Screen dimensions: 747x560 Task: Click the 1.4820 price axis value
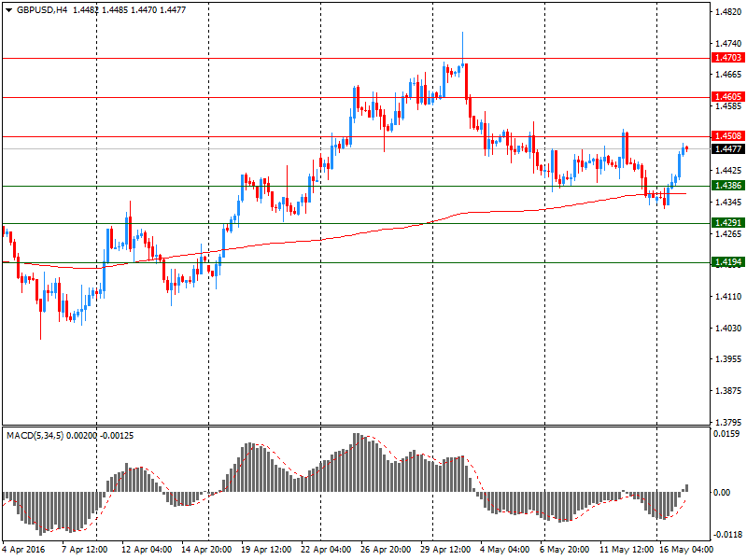pyautogui.click(x=728, y=12)
